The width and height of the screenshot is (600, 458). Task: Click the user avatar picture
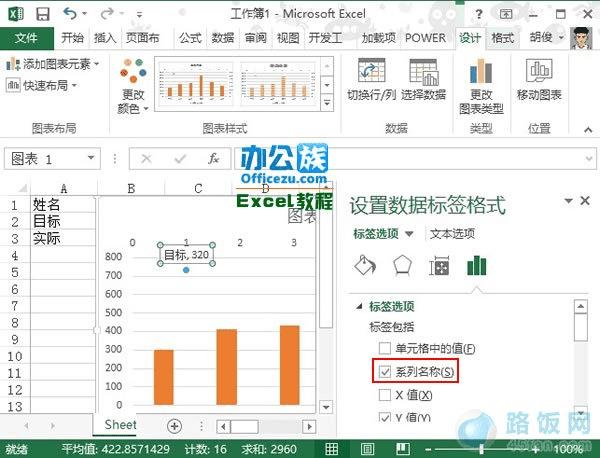pos(581,38)
